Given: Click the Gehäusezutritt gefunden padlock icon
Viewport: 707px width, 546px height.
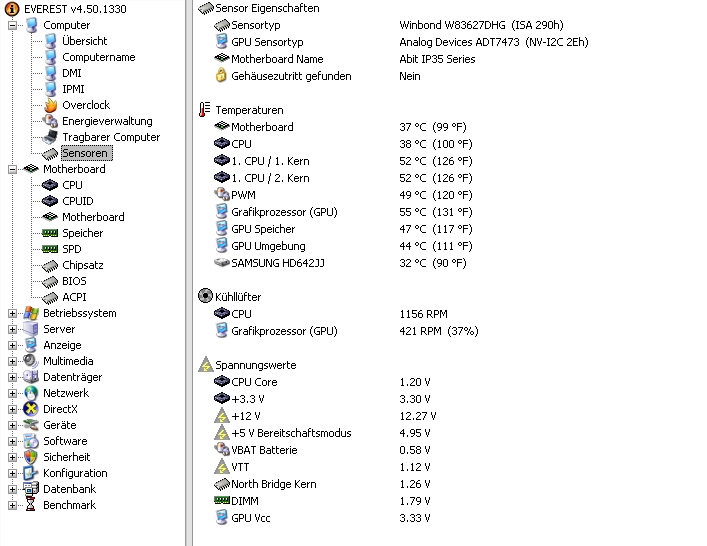Looking at the screenshot, I should point(221,75).
